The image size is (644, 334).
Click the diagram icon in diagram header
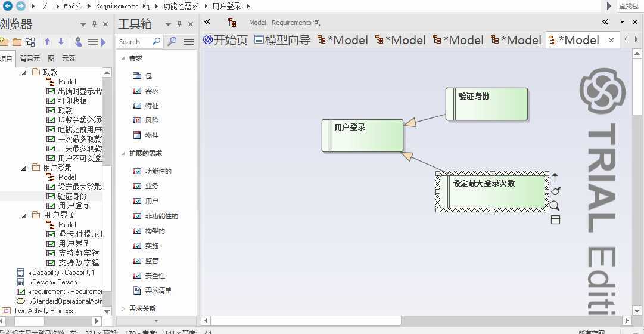(x=232, y=23)
